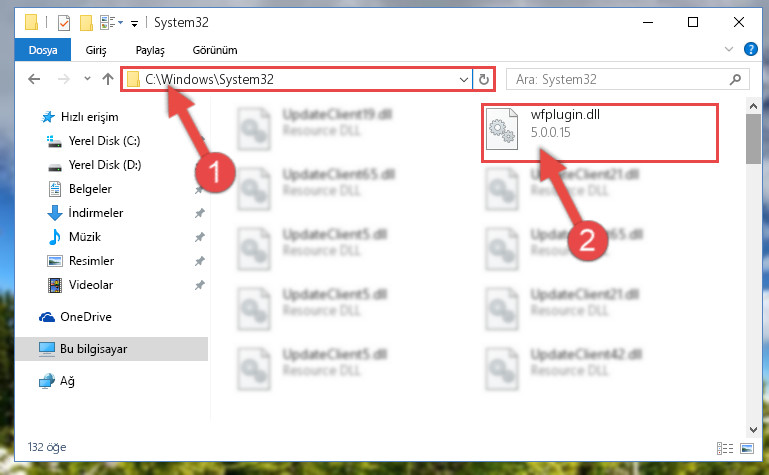Select the wfplugin.dll file

[x=599, y=133]
